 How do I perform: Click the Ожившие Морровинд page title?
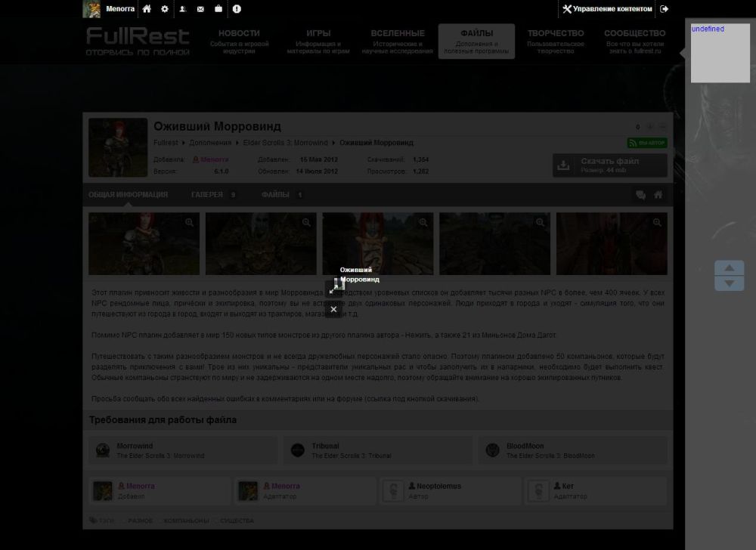217,126
